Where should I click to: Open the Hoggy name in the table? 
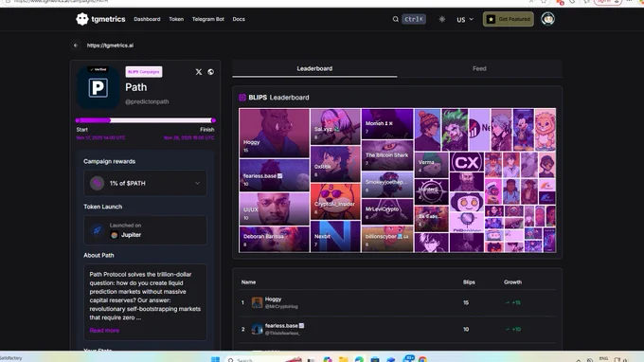[x=273, y=299]
